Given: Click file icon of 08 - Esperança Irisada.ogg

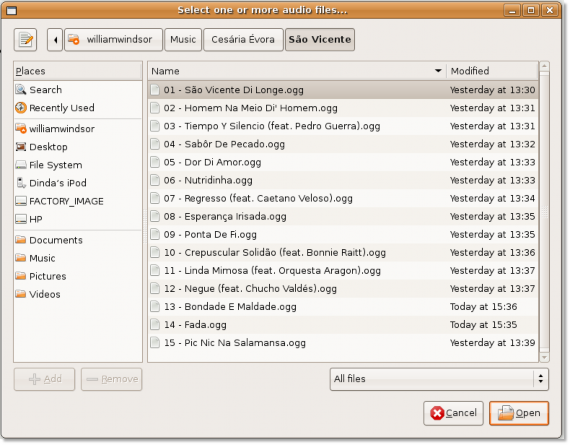Looking at the screenshot, I should click(155, 216).
